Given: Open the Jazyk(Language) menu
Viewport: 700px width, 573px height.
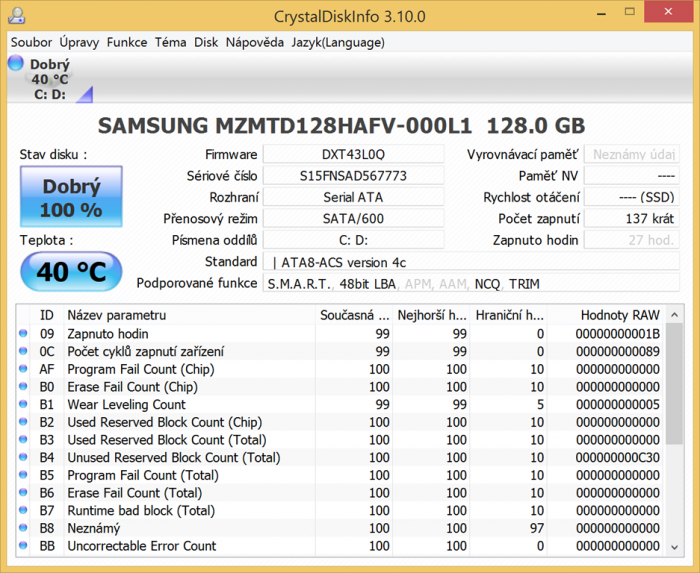Looking at the screenshot, I should (338, 42).
